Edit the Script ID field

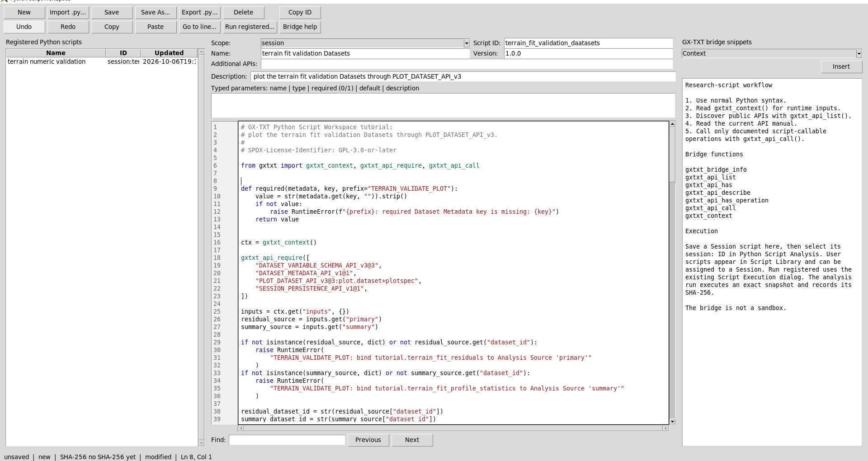tap(589, 43)
